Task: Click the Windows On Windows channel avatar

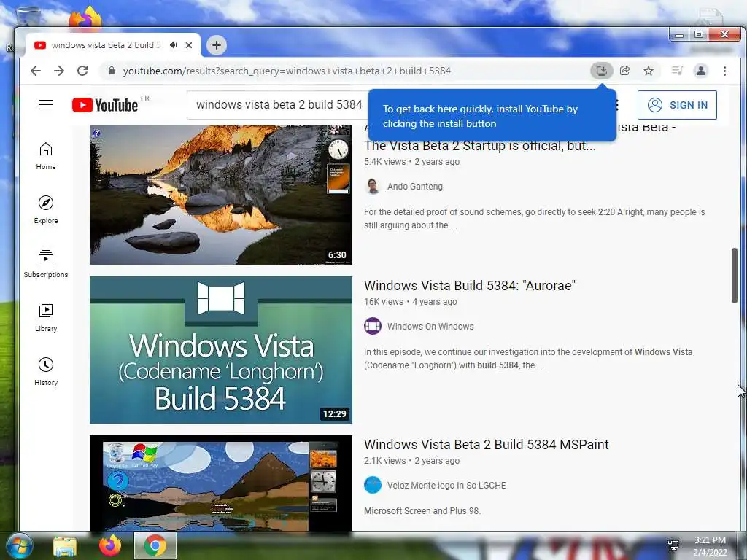Action: coord(373,327)
